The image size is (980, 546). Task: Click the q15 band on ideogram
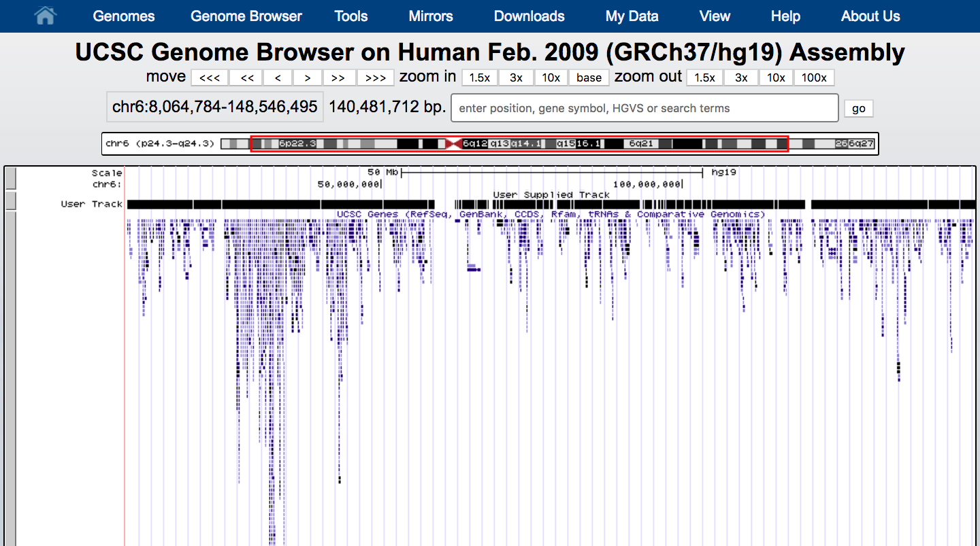pos(566,143)
